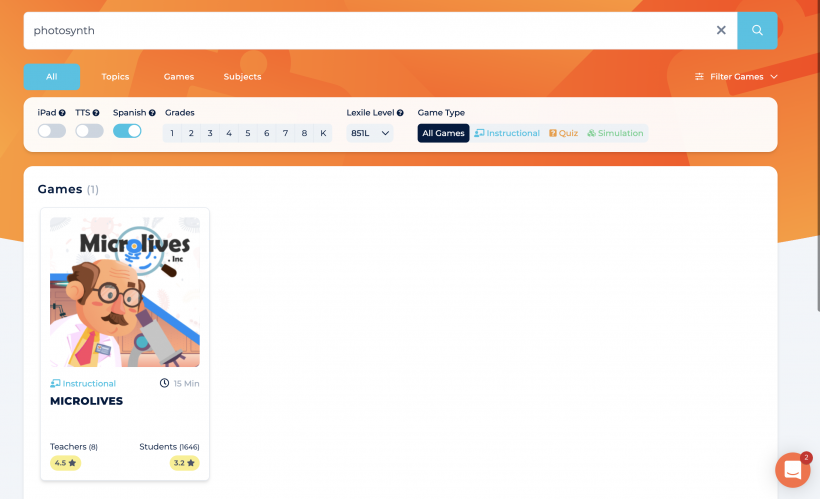Viewport: 820px width, 499px height.
Task: Open the 851L Lexile Level dropdown
Action: [370, 133]
